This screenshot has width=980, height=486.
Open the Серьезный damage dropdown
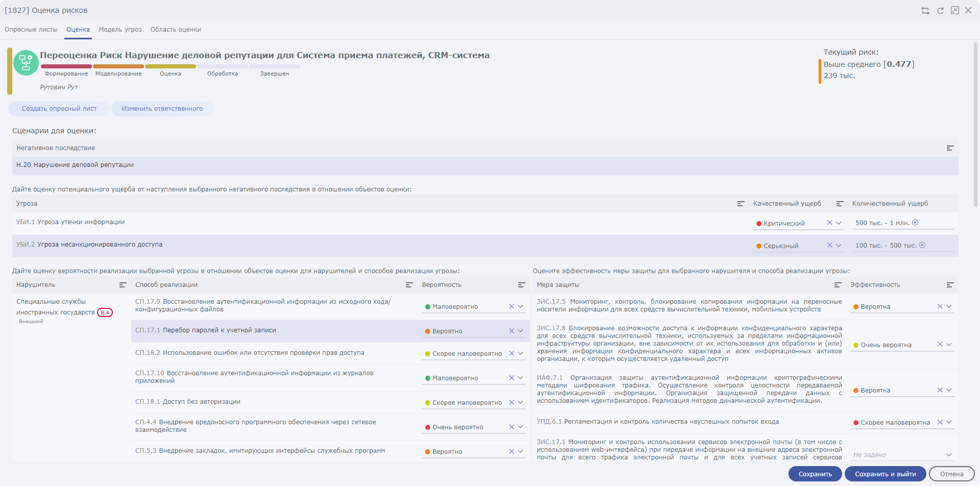[x=839, y=246]
